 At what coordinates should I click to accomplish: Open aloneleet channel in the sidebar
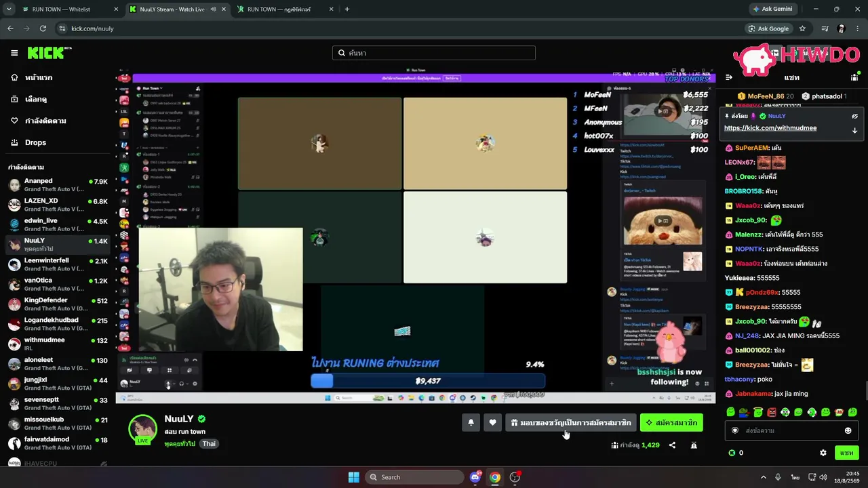coord(58,364)
